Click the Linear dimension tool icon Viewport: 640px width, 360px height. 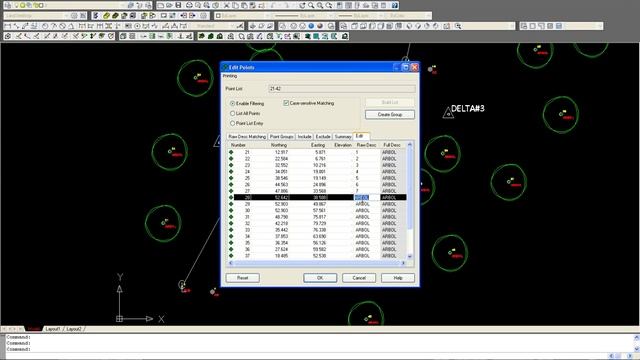[7, 26]
